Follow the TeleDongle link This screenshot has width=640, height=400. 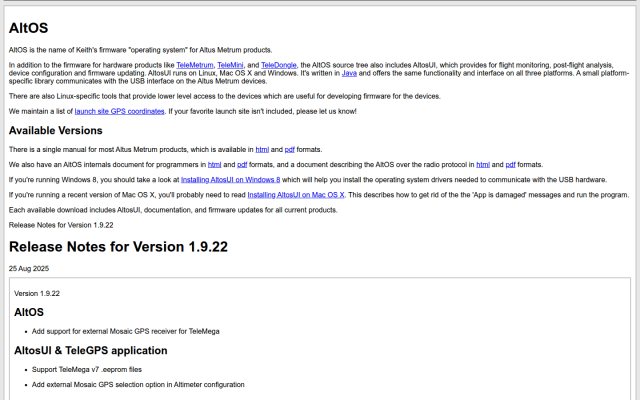point(279,65)
